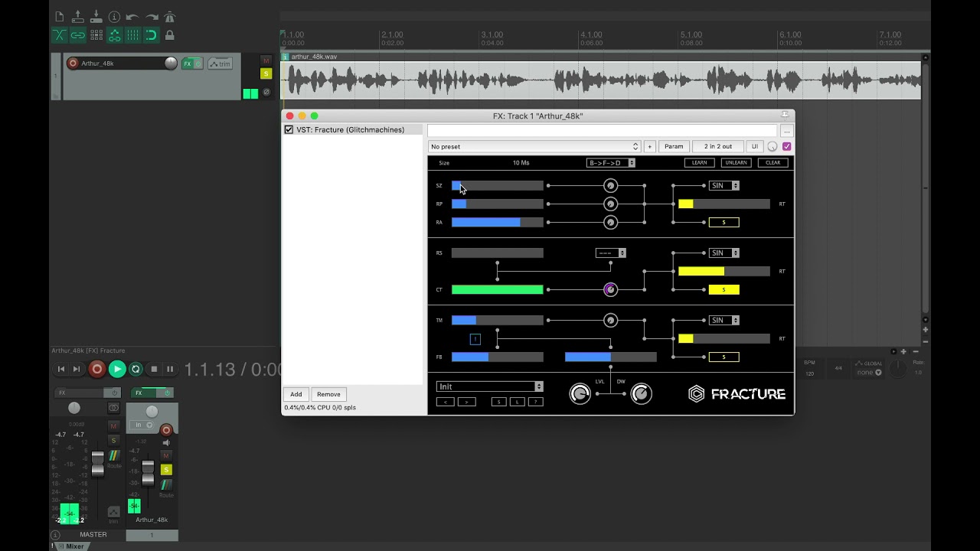Turn the SZ modulation depth knob
The image size is (980, 551).
pos(610,185)
